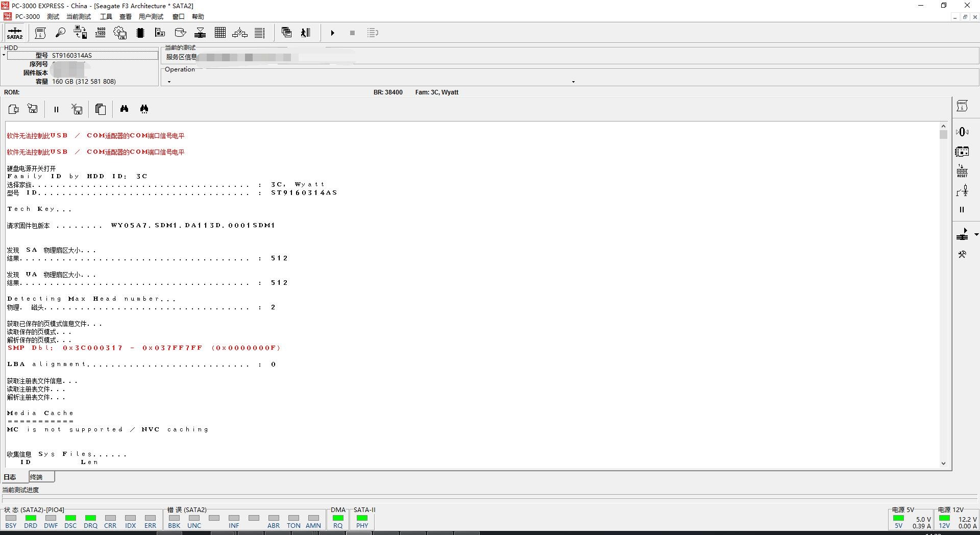Click the RESET counter sidebar icon
The height and width of the screenshot is (535, 980).
(962, 171)
